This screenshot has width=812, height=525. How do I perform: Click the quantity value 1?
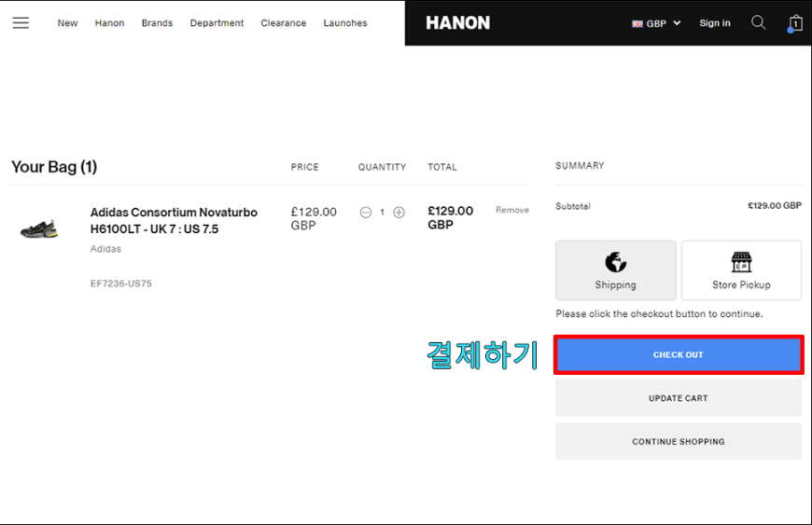(382, 212)
